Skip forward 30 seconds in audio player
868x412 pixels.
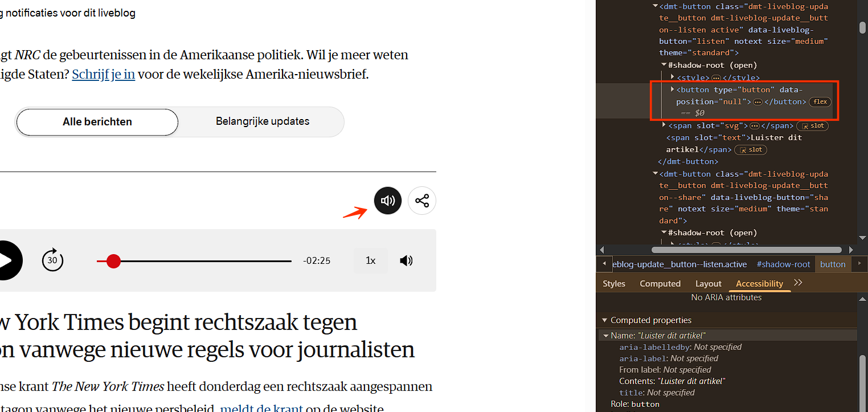point(52,260)
